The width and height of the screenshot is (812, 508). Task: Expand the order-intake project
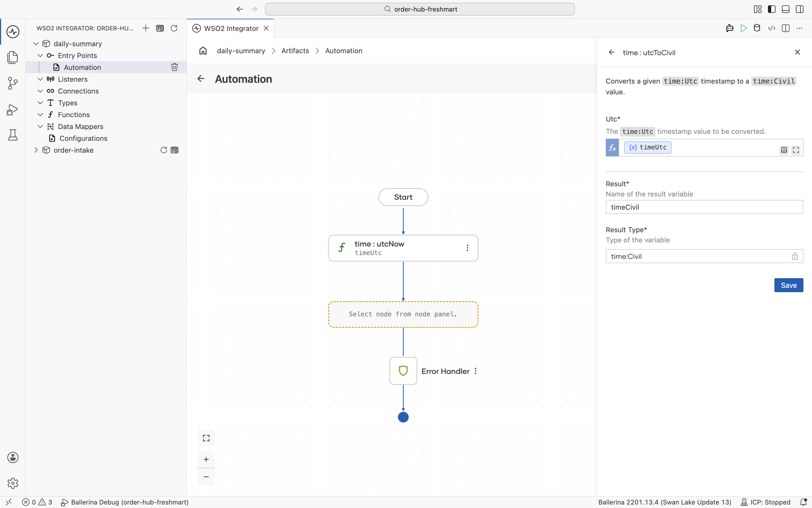click(x=36, y=150)
